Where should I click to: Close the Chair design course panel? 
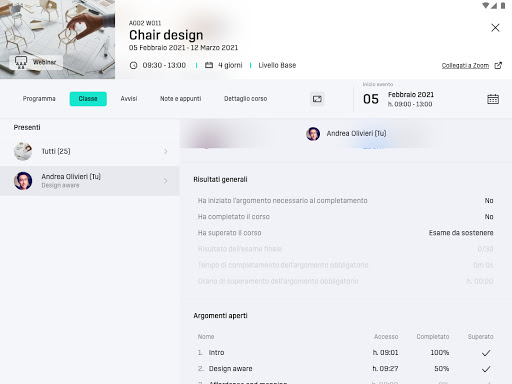coord(495,28)
